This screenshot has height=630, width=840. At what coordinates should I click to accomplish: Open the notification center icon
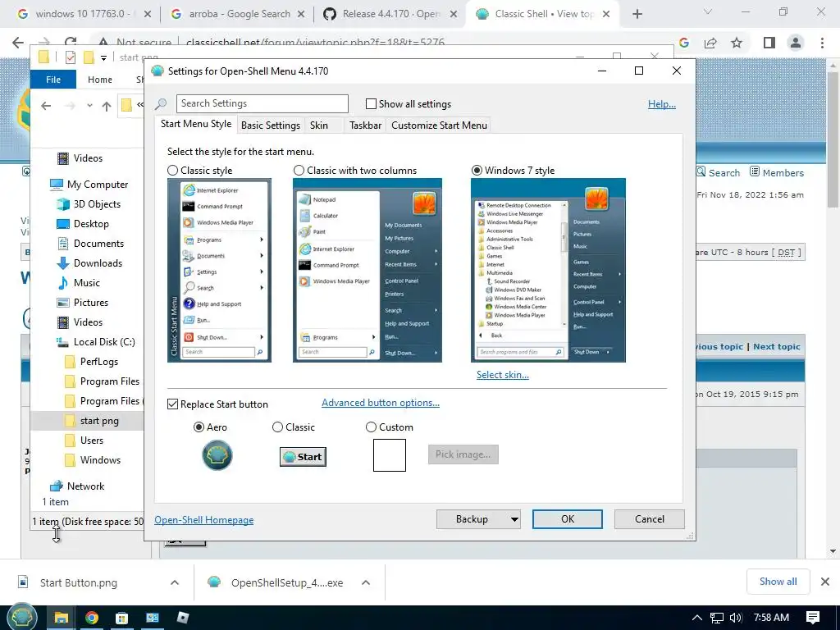tap(813, 618)
